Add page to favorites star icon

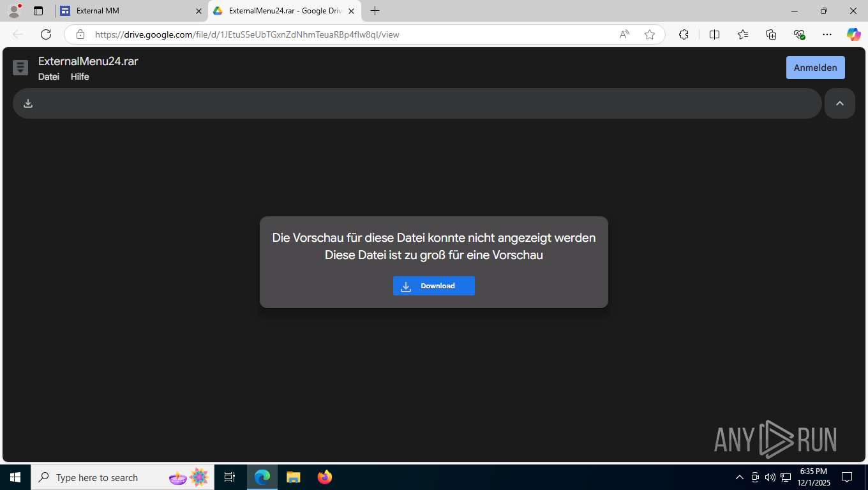650,34
